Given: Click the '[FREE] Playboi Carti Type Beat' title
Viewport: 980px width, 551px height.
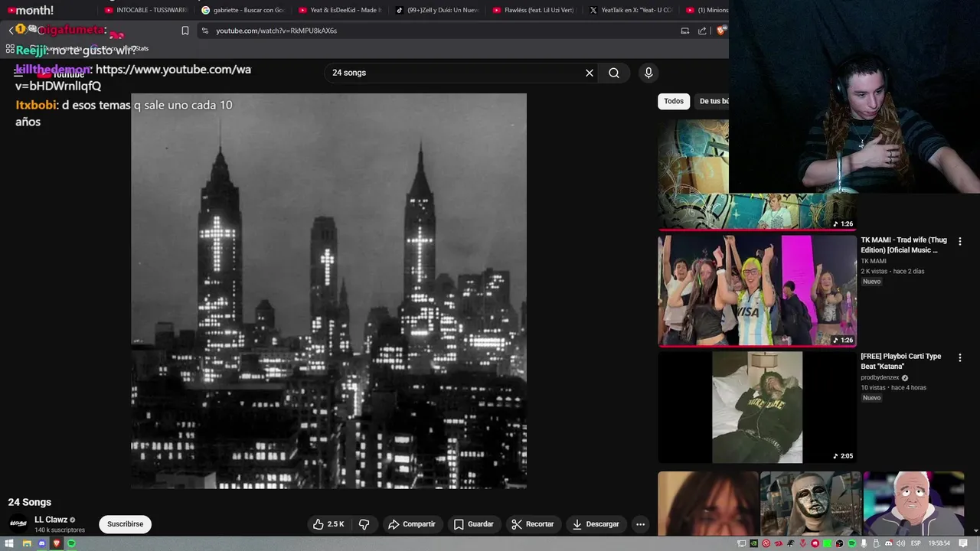Looking at the screenshot, I should 900,361.
